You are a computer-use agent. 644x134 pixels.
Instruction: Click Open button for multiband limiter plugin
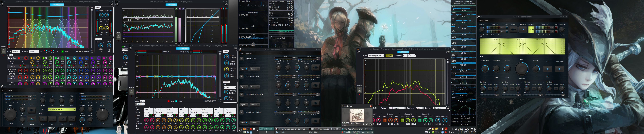[x=244, y=122]
